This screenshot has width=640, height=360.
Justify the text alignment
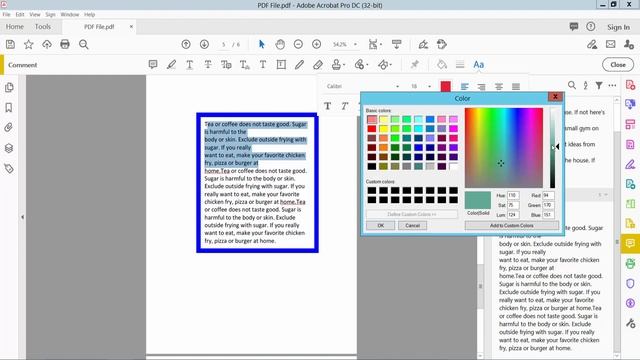coord(516,87)
